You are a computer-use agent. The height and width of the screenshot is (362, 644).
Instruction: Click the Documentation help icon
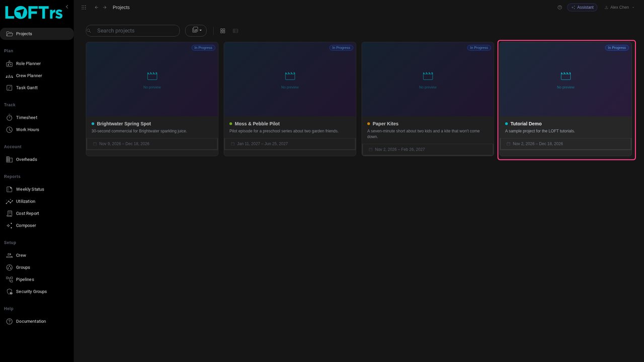tap(9, 321)
